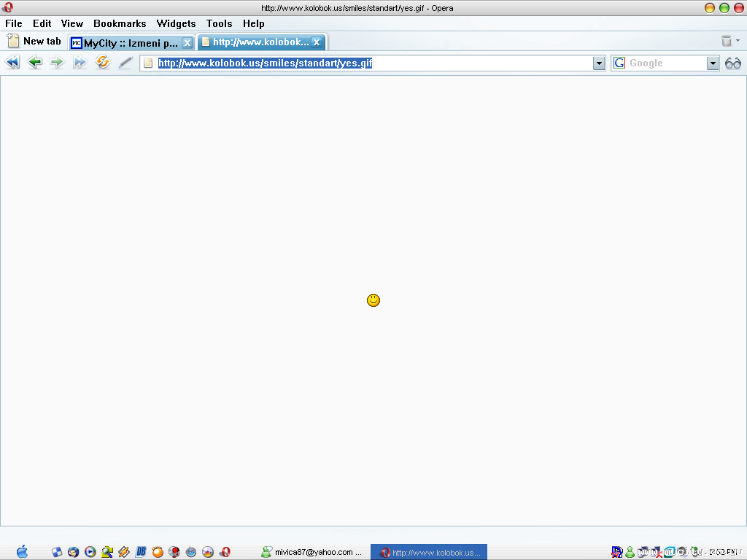Reload the page with the orange Reload icon
This screenshot has height=560, width=747.
102,63
